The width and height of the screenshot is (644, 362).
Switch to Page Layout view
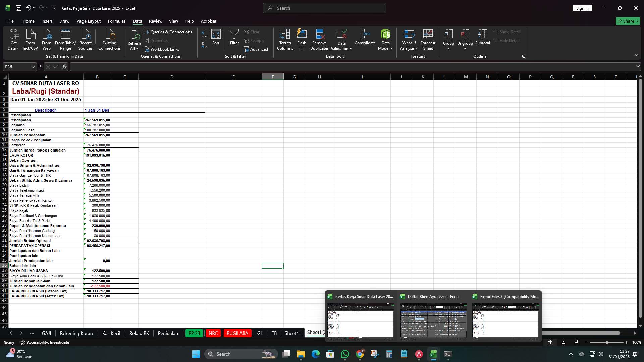point(563,342)
